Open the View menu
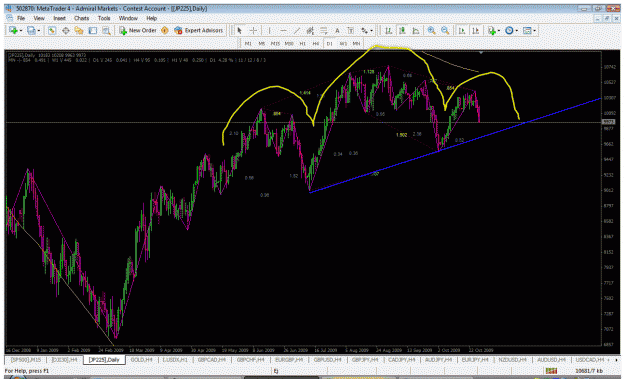 click(x=39, y=18)
